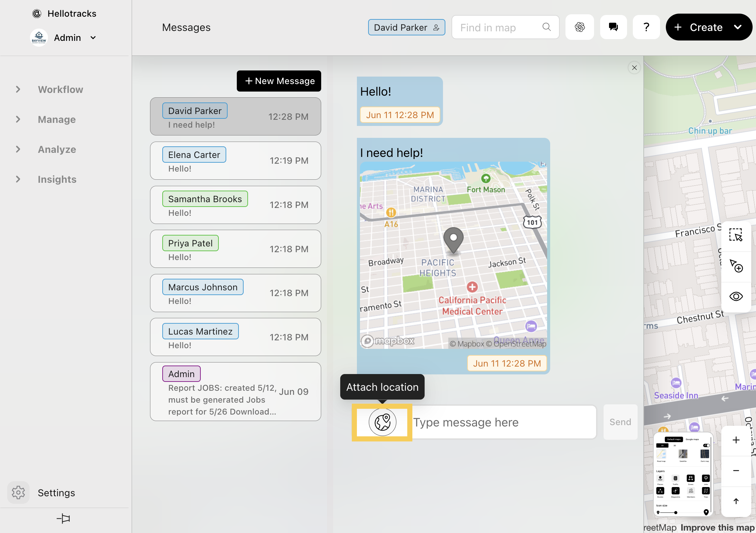Click the help question mark icon
This screenshot has height=533, width=756.
click(646, 27)
